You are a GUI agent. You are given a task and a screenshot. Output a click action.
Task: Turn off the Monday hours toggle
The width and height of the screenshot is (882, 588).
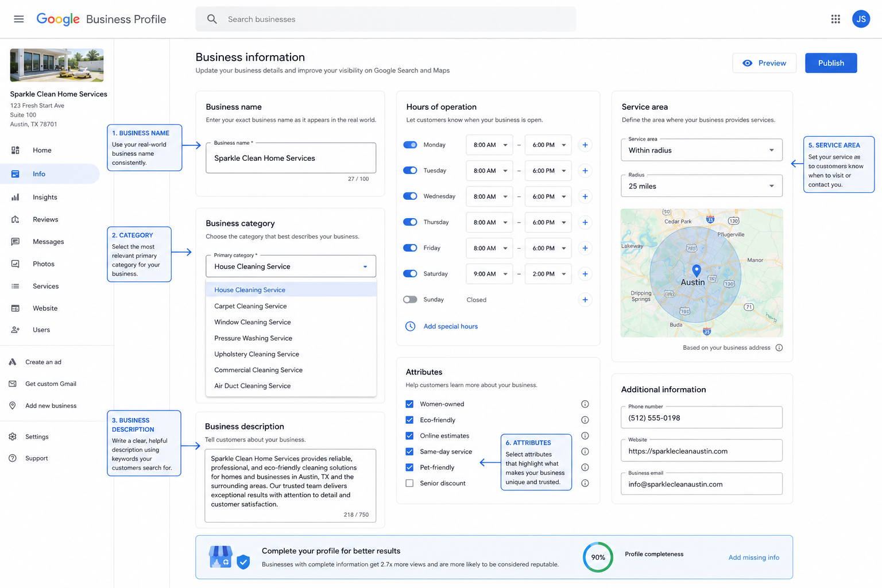pyautogui.click(x=410, y=145)
